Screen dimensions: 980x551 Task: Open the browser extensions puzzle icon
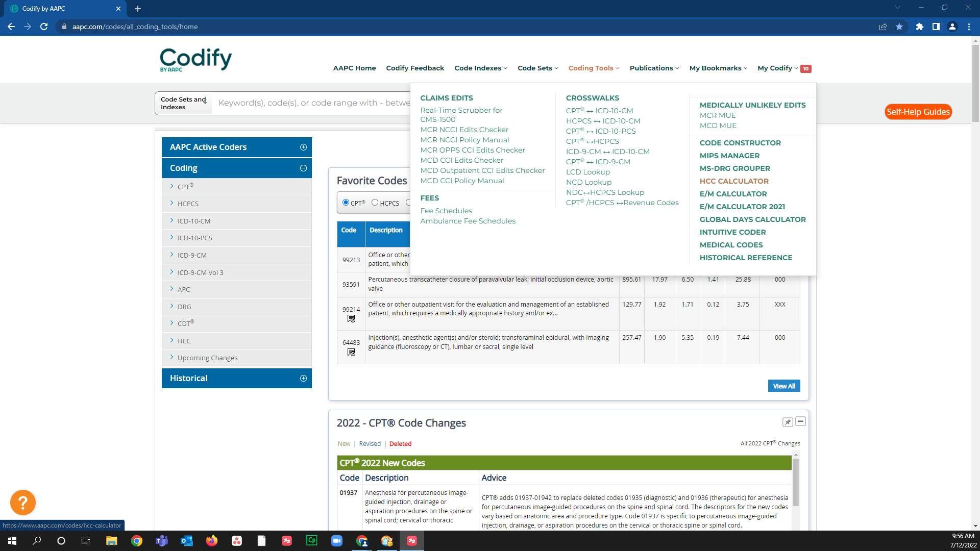coord(919,27)
